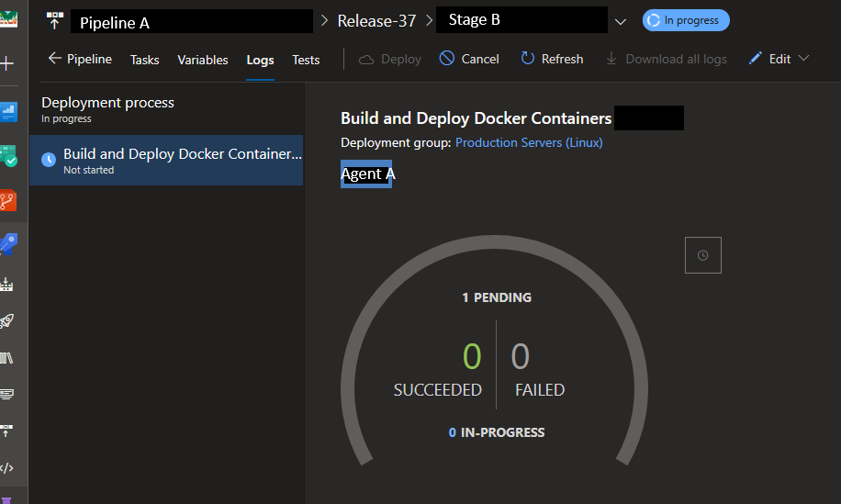Open the Stage B breadcrumb
The height and width of the screenshot is (504, 841).
(521, 20)
